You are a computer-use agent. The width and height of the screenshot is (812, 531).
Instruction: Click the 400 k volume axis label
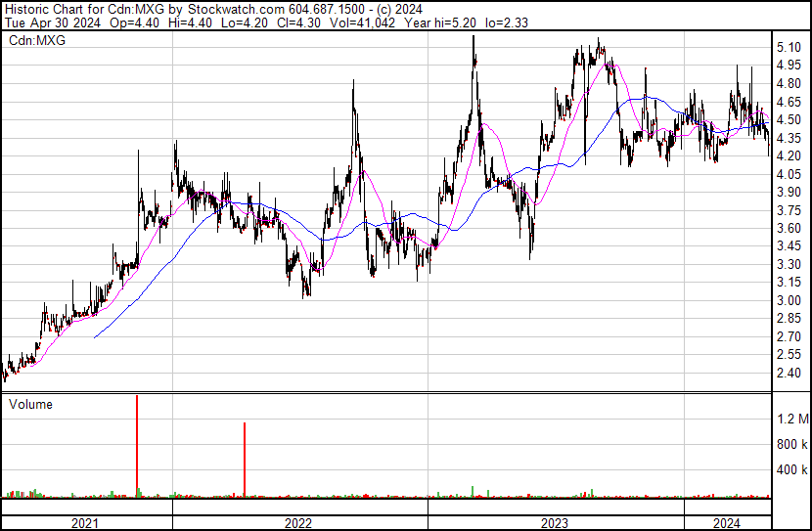tap(792, 470)
